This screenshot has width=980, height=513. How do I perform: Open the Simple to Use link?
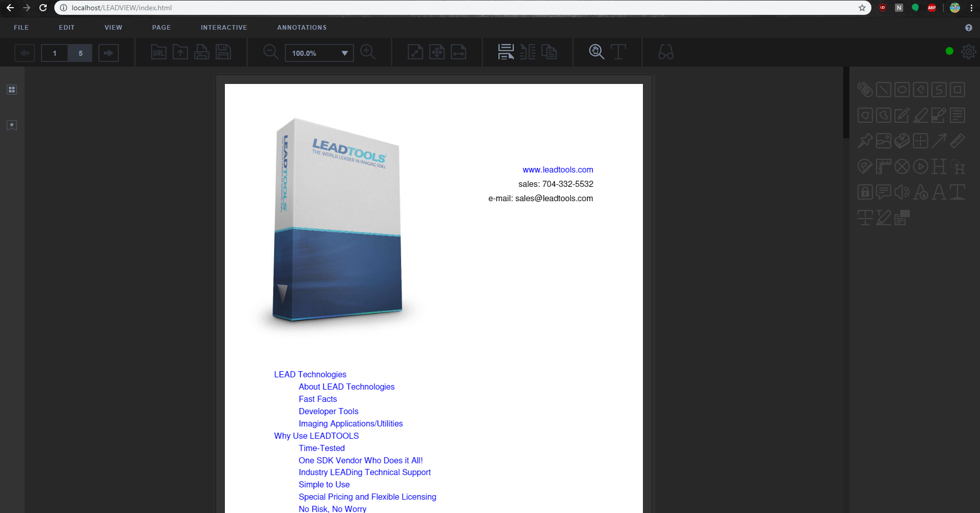point(324,484)
